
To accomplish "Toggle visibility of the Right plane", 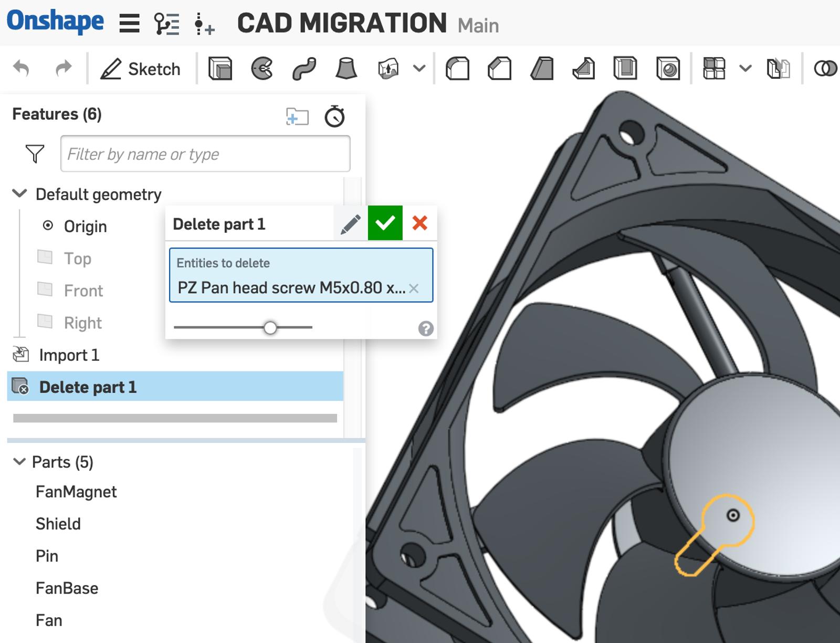I will [45, 321].
